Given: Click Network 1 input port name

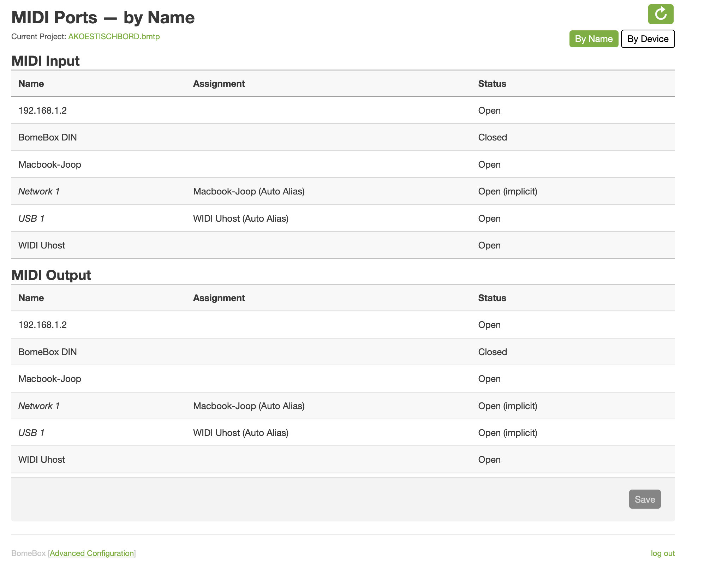Looking at the screenshot, I should click(39, 191).
